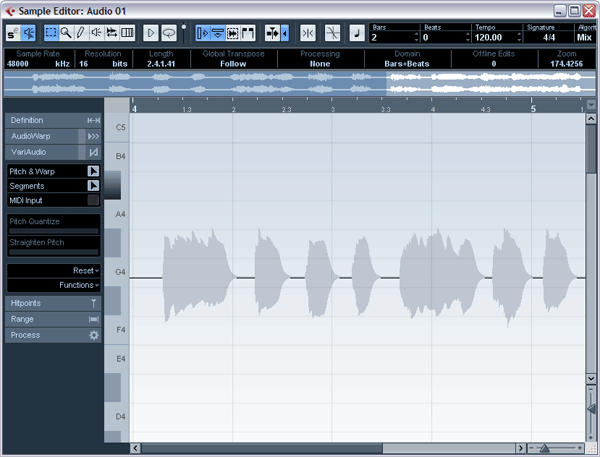Select the Range Selection tool

[50, 34]
